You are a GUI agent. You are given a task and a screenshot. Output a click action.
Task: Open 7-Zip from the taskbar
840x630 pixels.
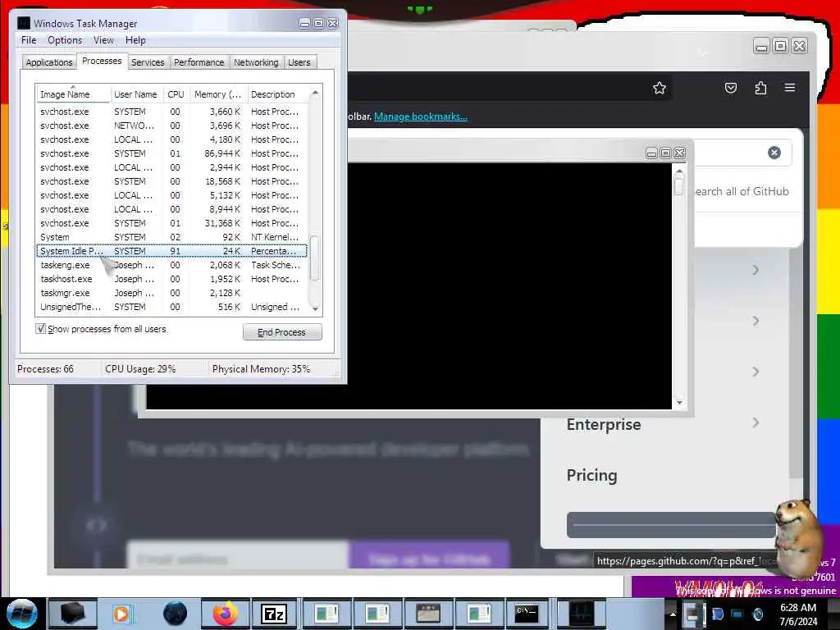tap(274, 614)
